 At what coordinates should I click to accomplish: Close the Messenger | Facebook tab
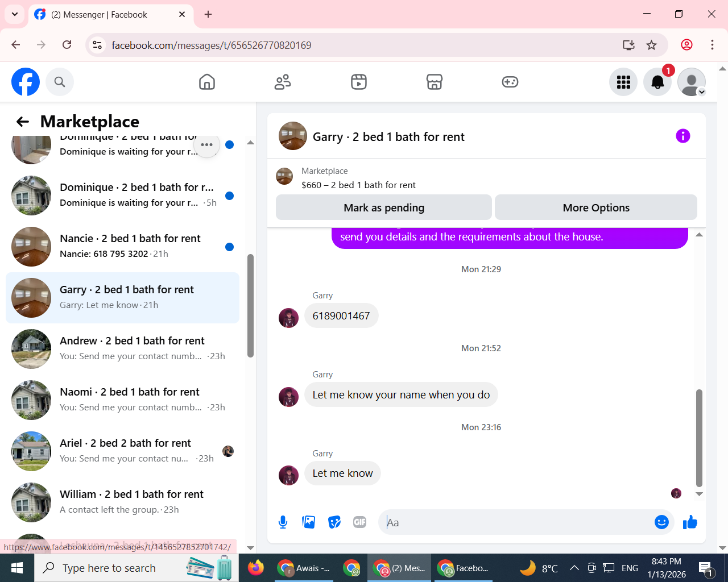tap(182, 14)
